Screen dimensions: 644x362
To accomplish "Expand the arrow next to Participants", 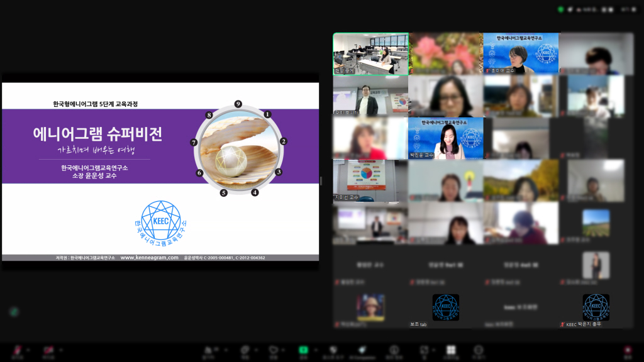I will click(x=226, y=350).
